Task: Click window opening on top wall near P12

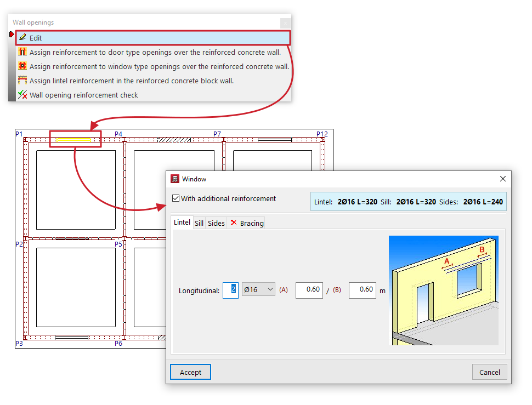Action: [x=275, y=140]
